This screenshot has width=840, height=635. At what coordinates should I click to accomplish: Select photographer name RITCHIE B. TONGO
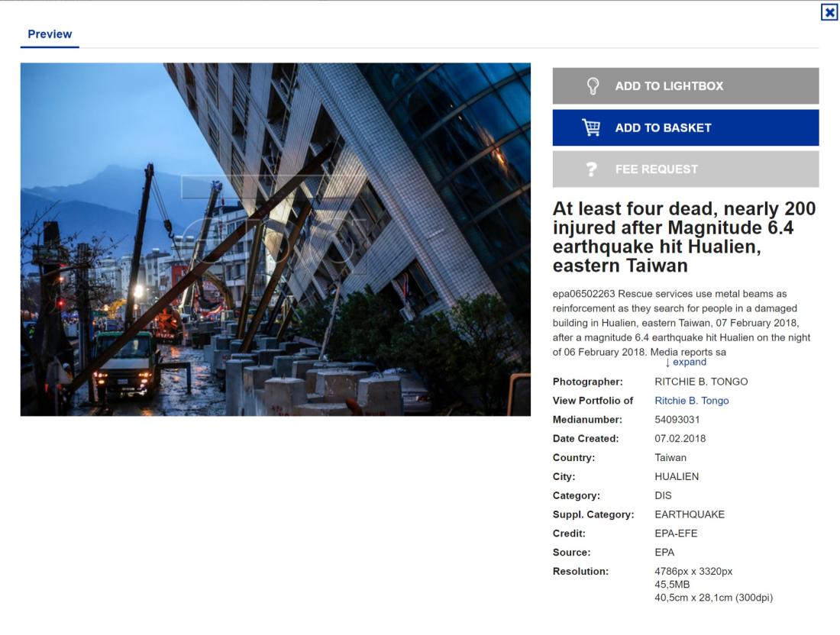701,382
